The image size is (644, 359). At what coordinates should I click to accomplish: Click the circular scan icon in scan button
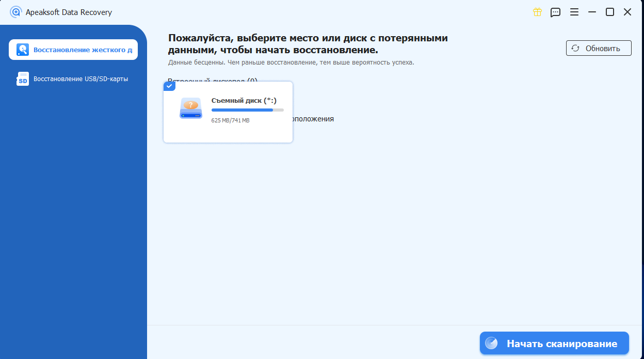tap(491, 342)
